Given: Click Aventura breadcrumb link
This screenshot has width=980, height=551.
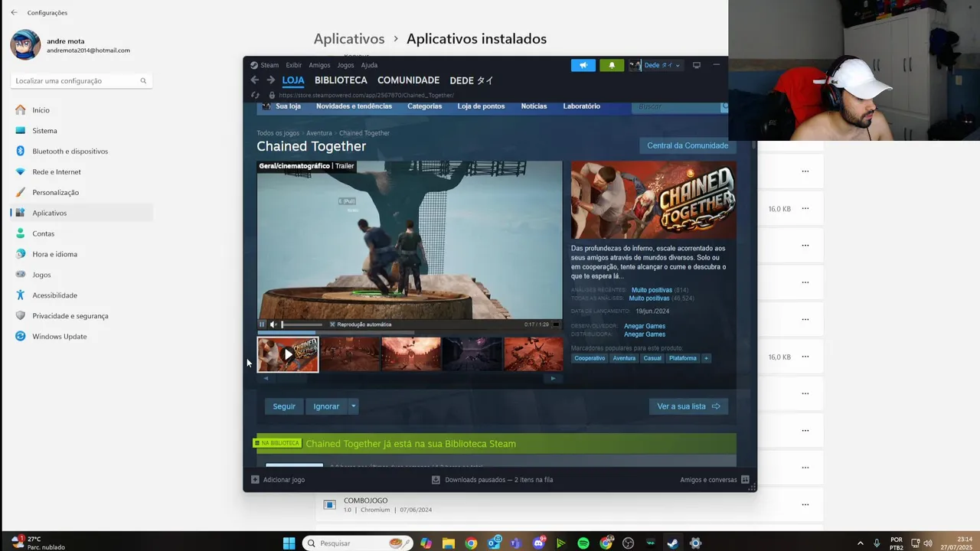Looking at the screenshot, I should point(319,133).
